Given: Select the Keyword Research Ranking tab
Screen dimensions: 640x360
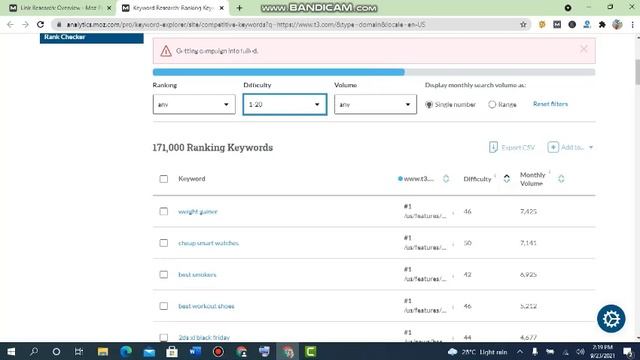Looking at the screenshot, I should coord(172,8).
